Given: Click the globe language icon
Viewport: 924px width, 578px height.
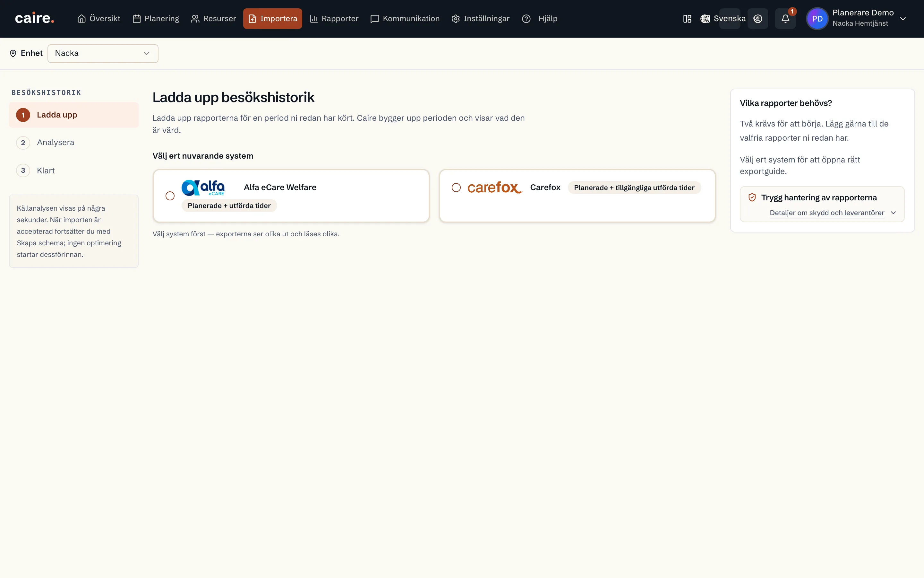Looking at the screenshot, I should click(705, 18).
